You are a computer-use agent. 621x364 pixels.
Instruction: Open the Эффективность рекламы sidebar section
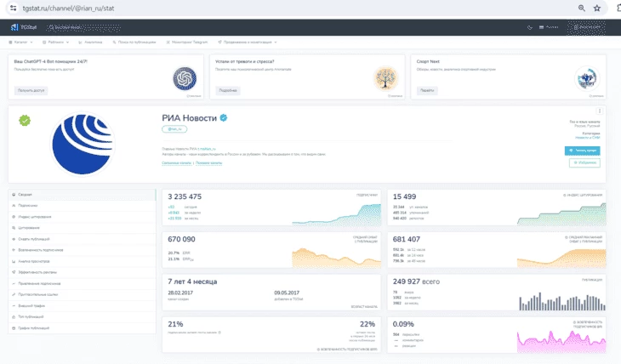pos(82,272)
